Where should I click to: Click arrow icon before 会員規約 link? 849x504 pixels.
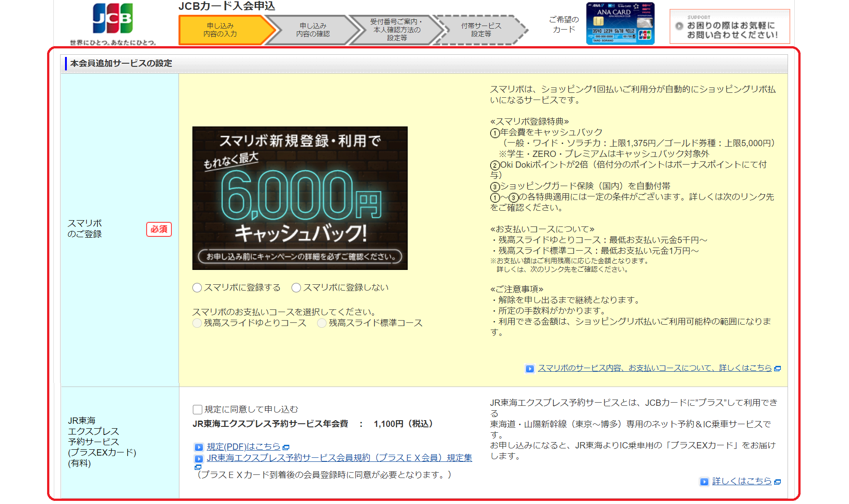click(x=199, y=459)
